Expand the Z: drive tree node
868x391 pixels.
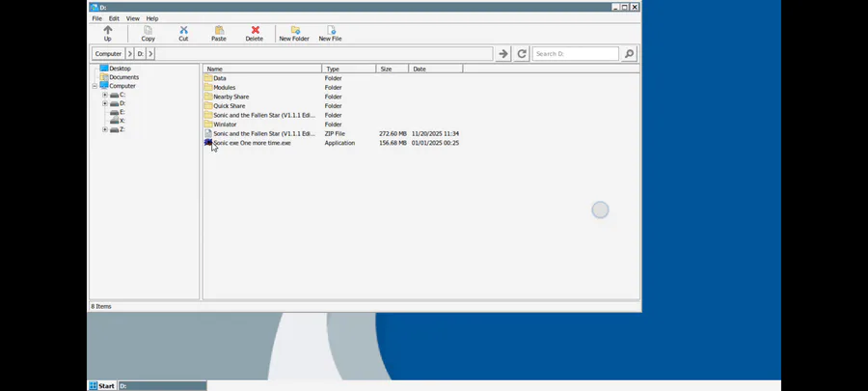[x=104, y=129]
